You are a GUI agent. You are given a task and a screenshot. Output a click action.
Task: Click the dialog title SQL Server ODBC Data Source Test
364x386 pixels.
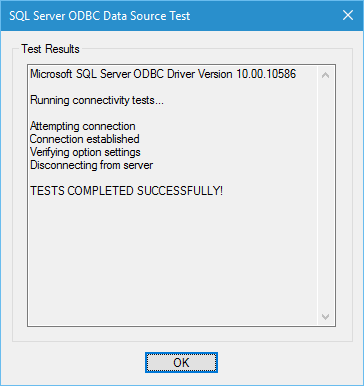click(x=100, y=16)
